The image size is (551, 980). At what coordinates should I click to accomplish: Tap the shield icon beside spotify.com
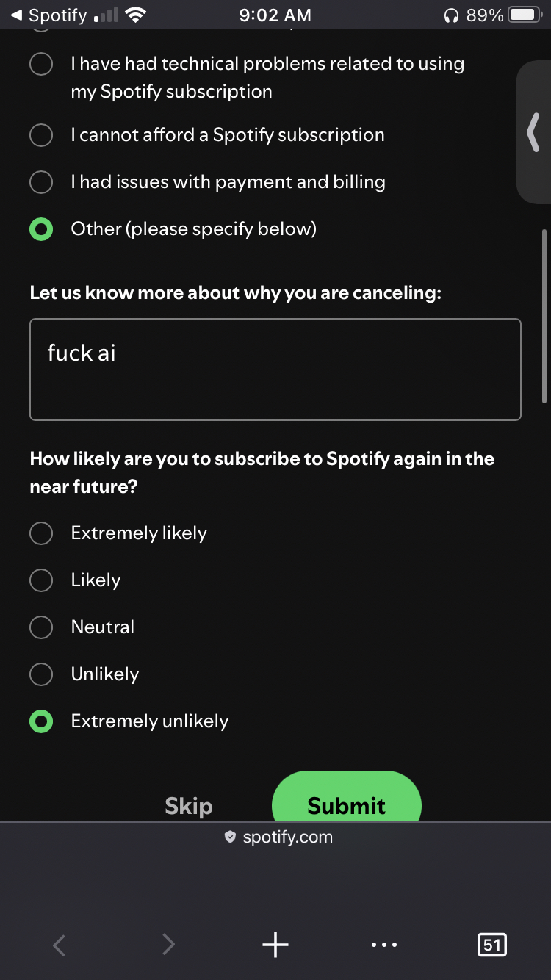230,837
